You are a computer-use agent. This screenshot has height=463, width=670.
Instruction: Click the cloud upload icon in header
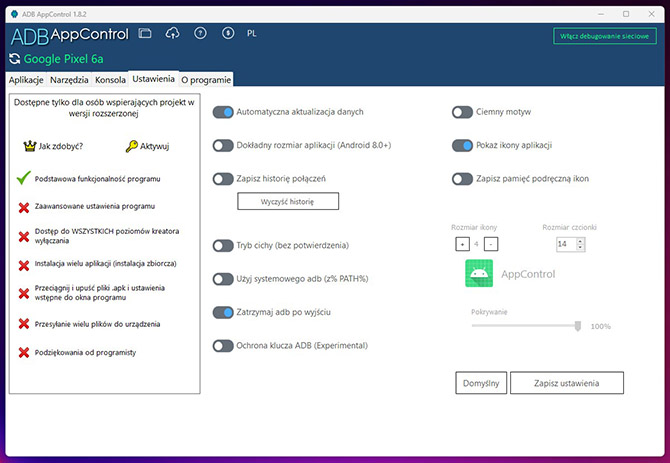pos(173,33)
